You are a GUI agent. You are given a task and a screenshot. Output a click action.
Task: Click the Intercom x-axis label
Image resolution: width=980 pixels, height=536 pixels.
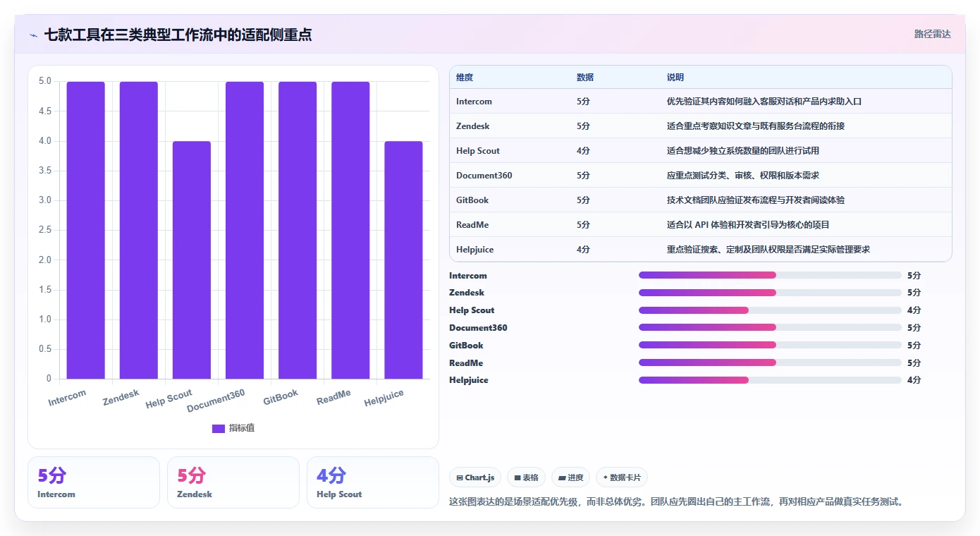click(68, 398)
